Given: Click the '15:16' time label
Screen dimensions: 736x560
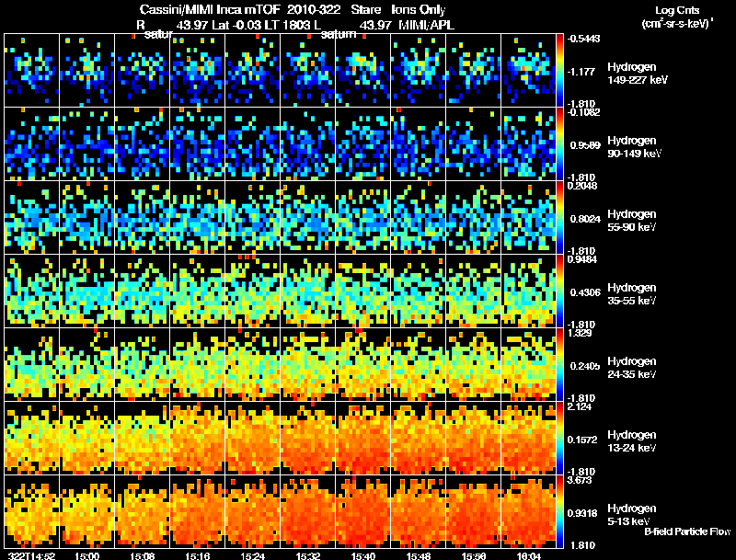Looking at the screenshot, I should [x=198, y=555].
